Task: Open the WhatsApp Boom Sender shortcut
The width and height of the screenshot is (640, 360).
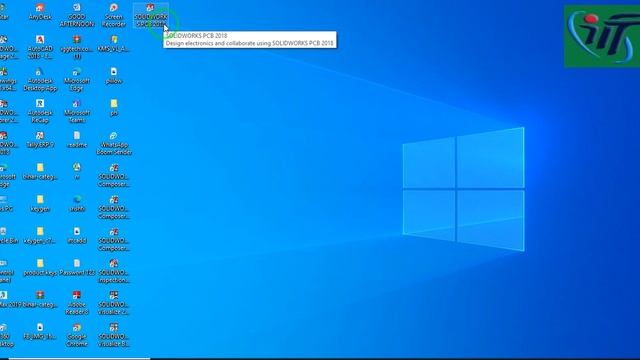Action: click(114, 143)
